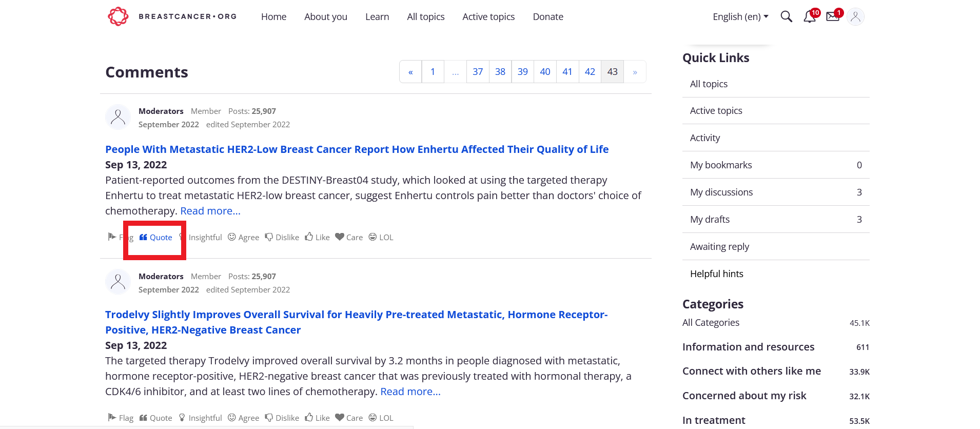
Task: Select current page 43 in pagination
Action: pyautogui.click(x=613, y=72)
